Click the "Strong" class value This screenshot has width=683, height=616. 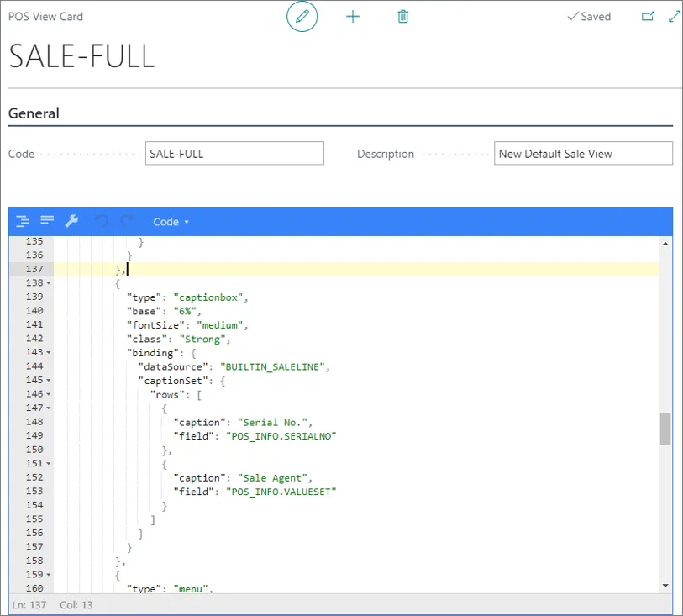(202, 340)
